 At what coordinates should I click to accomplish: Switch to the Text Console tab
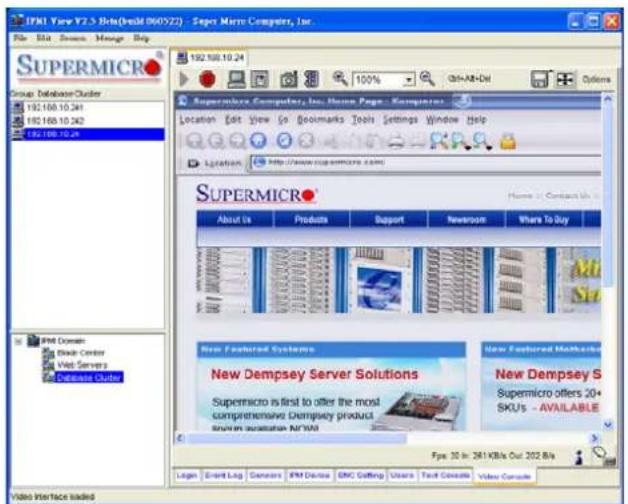[x=445, y=476]
